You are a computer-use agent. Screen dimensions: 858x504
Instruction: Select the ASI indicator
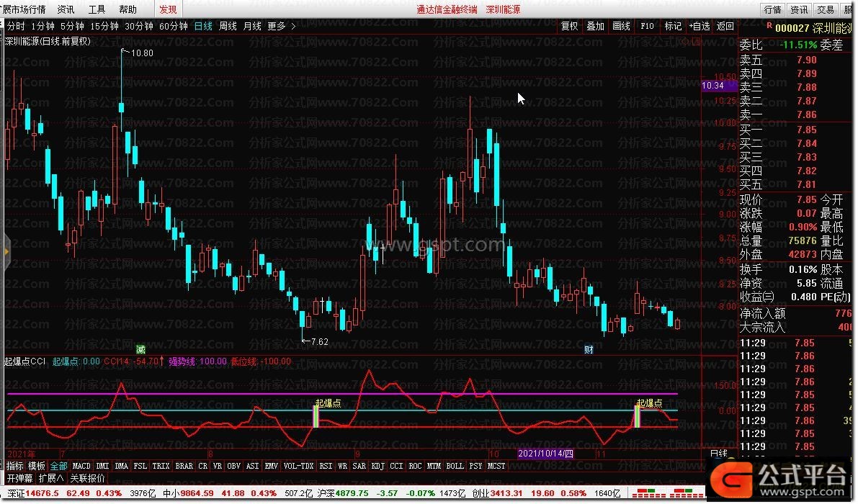tap(252, 467)
